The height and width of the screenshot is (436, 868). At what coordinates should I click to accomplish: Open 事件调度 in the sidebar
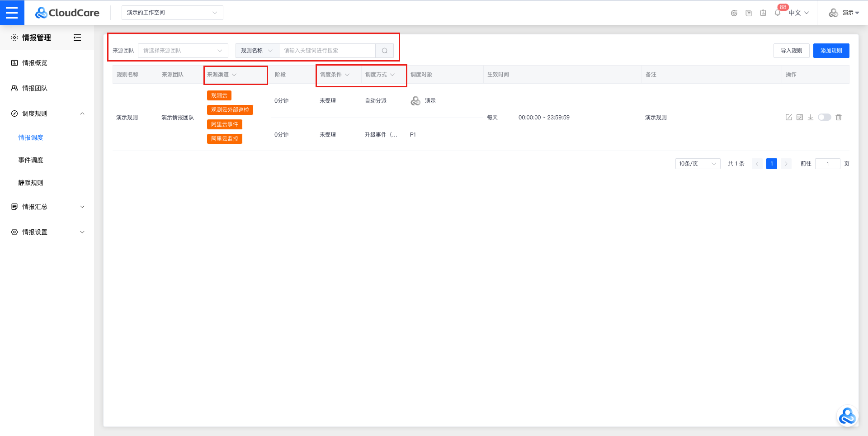pos(31,160)
